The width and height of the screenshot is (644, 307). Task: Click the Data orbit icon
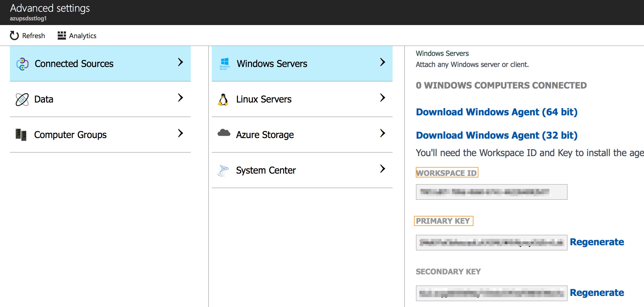[x=22, y=99]
